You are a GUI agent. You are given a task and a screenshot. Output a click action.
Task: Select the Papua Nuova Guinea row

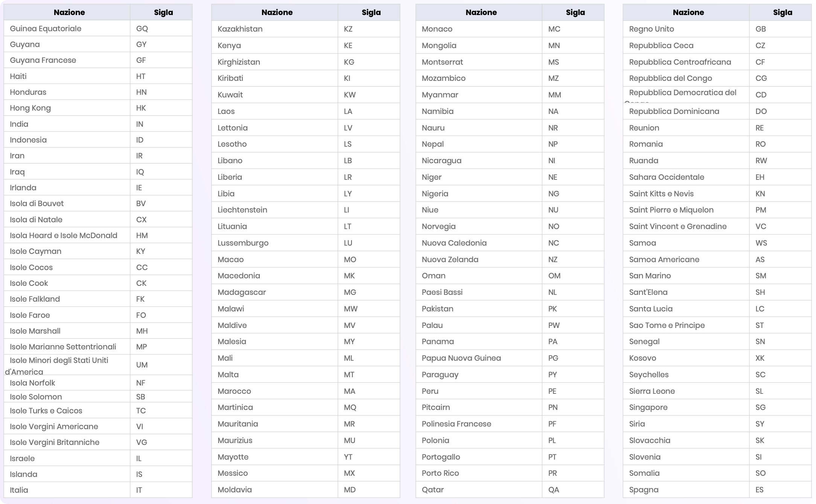coord(510,358)
